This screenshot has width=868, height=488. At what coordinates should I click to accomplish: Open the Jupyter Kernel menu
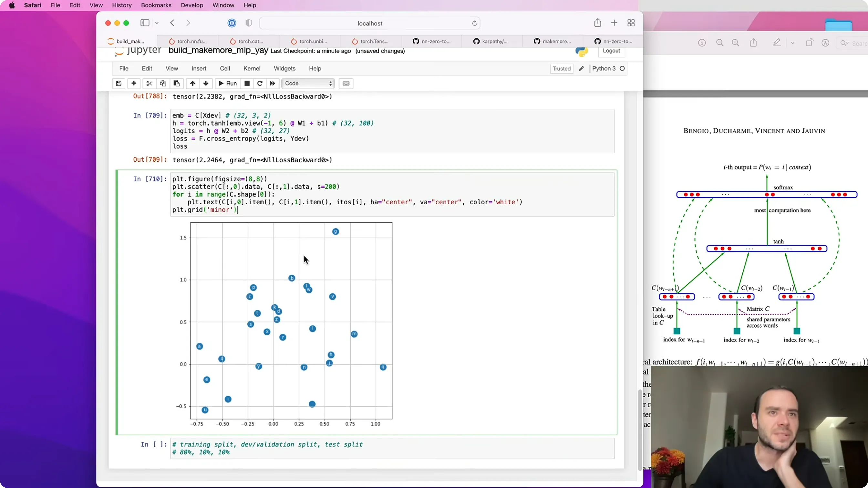pos(252,68)
